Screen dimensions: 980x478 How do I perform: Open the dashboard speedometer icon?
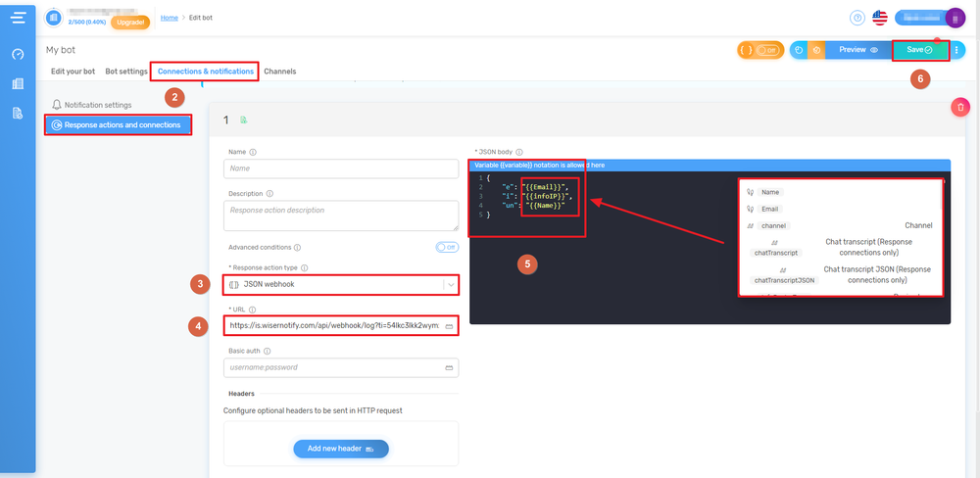(18, 55)
